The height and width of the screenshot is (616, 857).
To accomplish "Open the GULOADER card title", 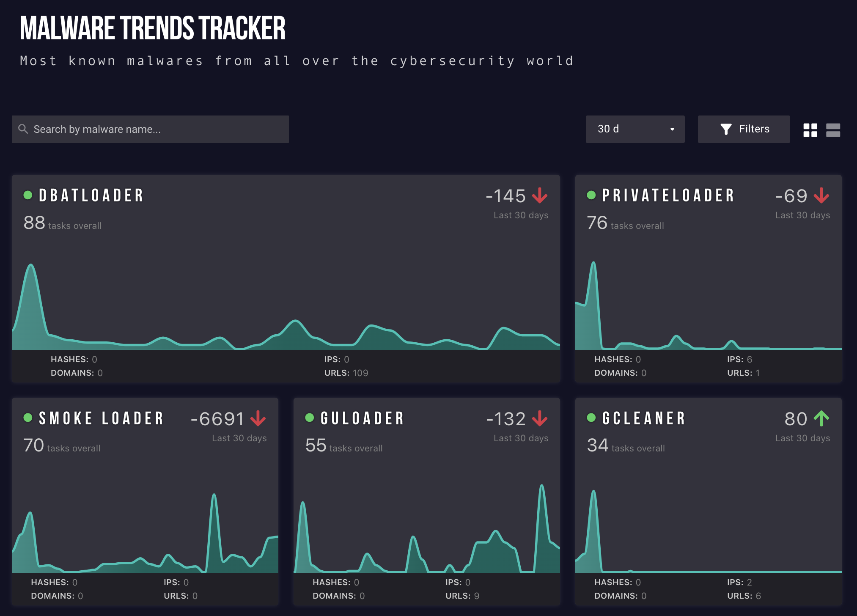I will 363,418.
